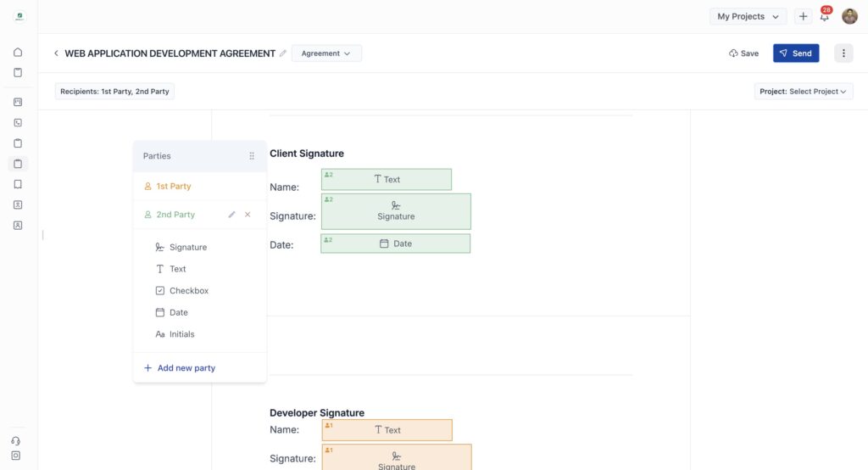
Task: Click the plus icon in top bar
Action: click(x=803, y=17)
